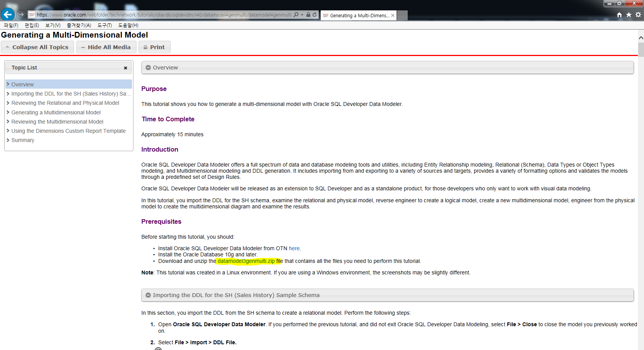This screenshot has width=644, height=350.
Task: Open the Favorites star icon
Action: pyautogui.click(x=629, y=15)
